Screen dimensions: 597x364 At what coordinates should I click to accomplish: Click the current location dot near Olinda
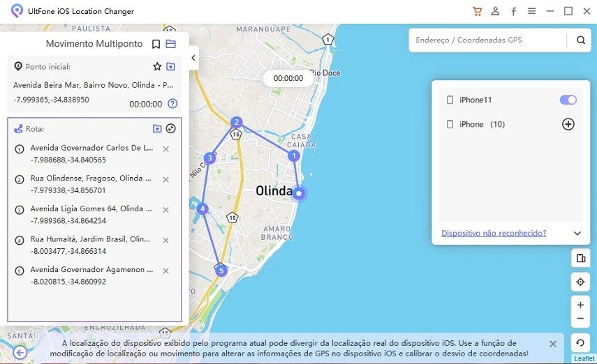[x=299, y=194]
